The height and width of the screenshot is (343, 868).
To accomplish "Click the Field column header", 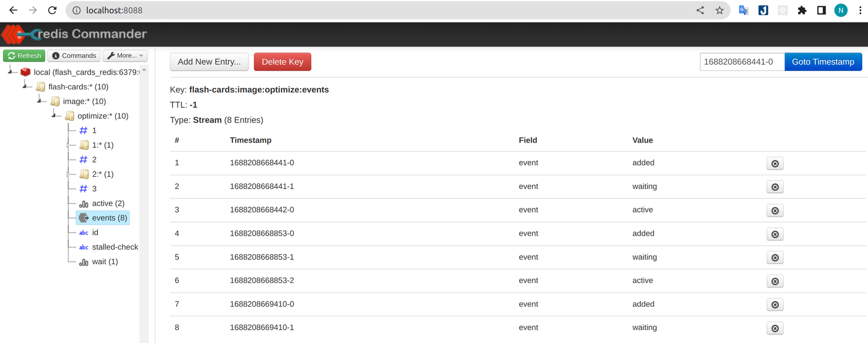I will 528,140.
